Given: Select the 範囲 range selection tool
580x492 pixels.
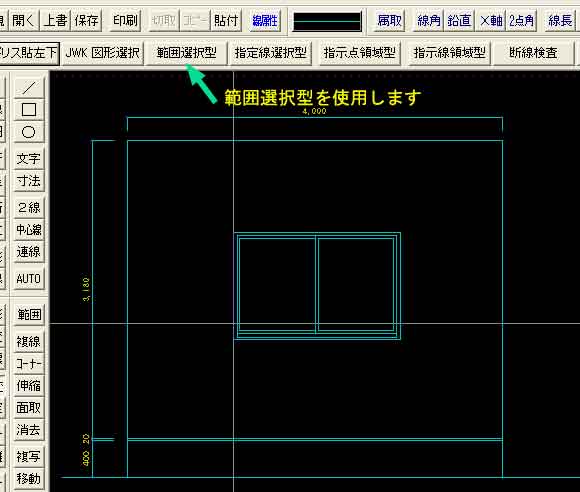Looking at the screenshot, I should (x=28, y=315).
